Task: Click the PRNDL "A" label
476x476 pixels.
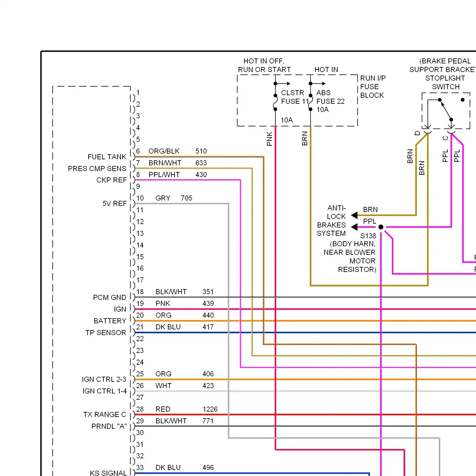Action: (109, 426)
